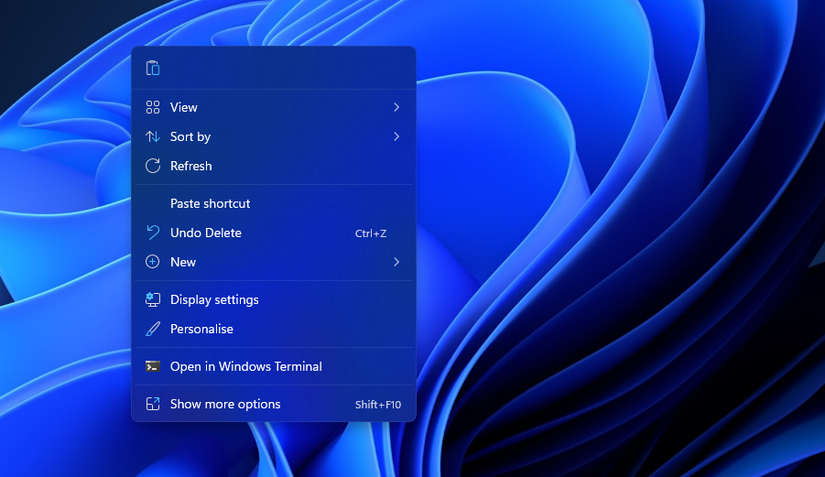The image size is (825, 477).
Task: Click the Display settings monitor icon
Action: click(153, 299)
